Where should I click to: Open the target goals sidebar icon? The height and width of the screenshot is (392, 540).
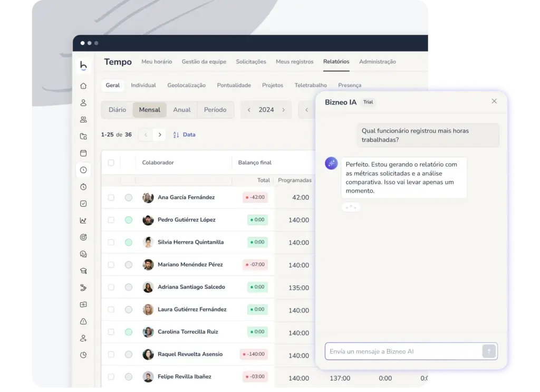pos(83,237)
